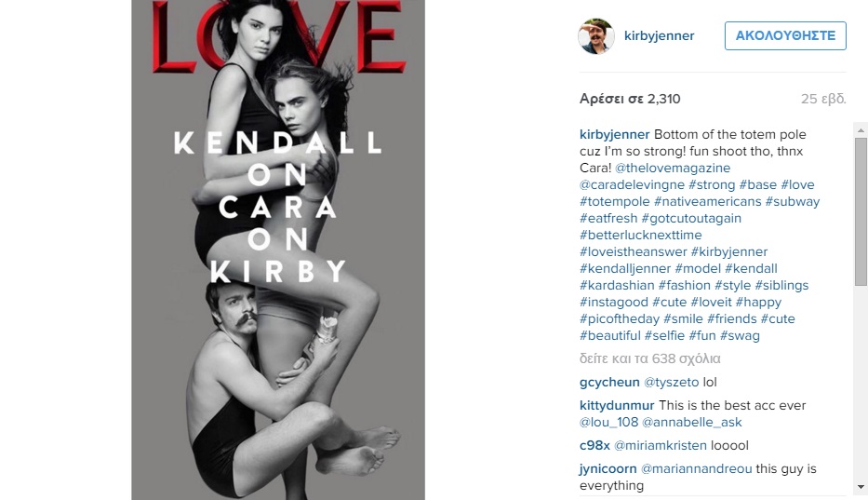Screen dimensions: 868x500
Task: Click the LOVE magazine cover photo
Action: coord(278,250)
